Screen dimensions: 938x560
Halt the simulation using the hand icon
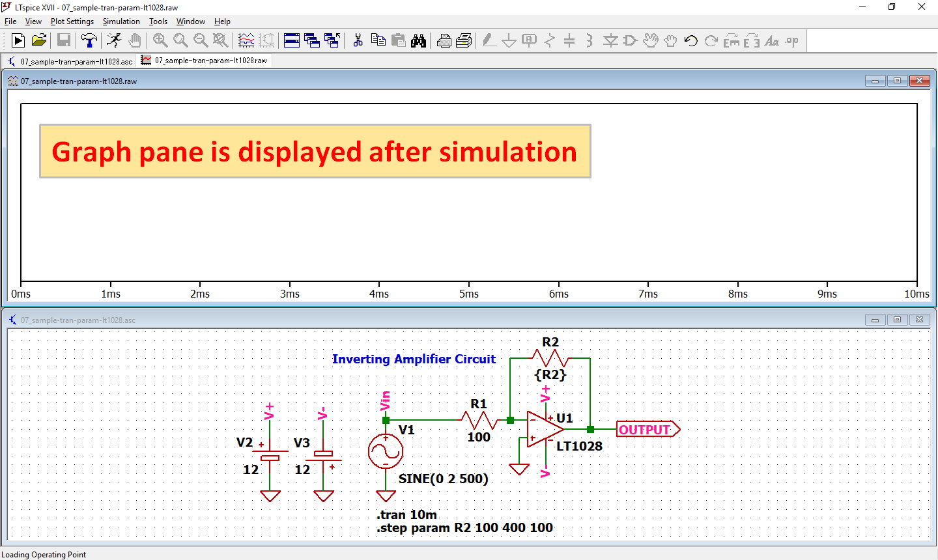pos(134,40)
